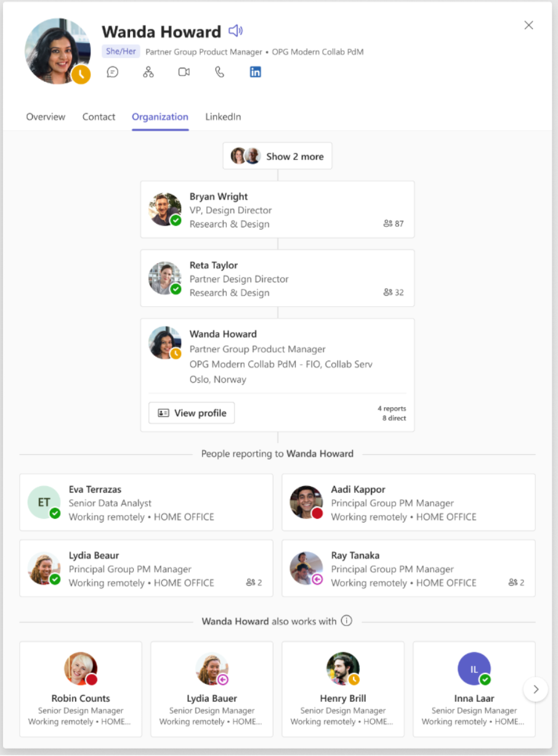Click the View profile button
Screen dimensions: 558x756
point(192,413)
